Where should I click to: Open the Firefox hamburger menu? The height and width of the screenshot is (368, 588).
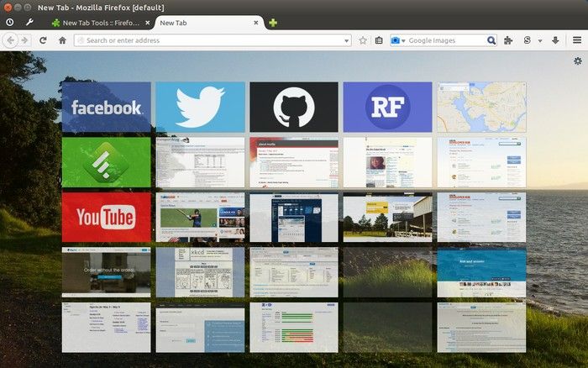(577, 40)
